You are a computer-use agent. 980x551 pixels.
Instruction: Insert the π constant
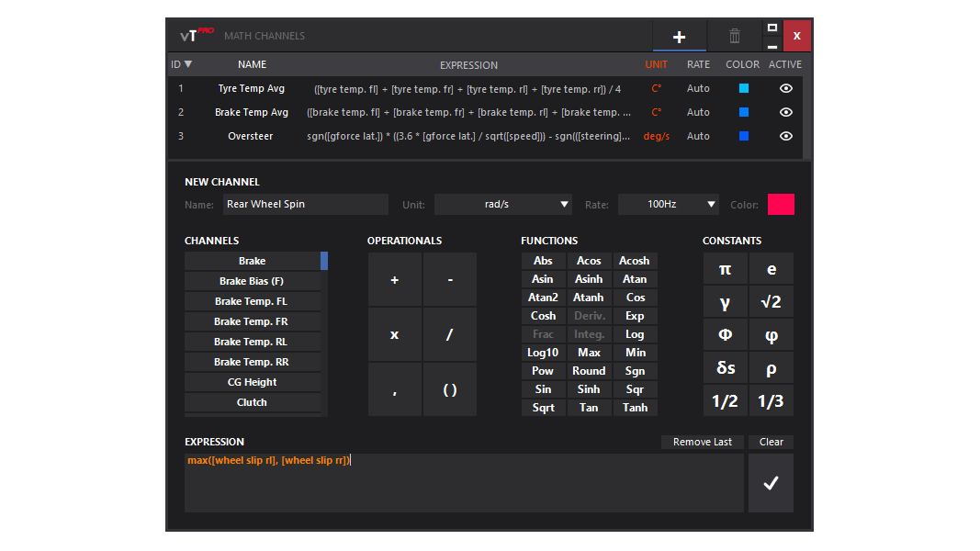click(725, 268)
